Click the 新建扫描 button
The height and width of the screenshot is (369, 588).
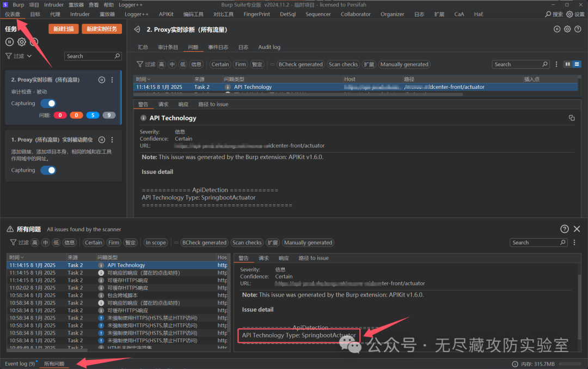(x=63, y=29)
